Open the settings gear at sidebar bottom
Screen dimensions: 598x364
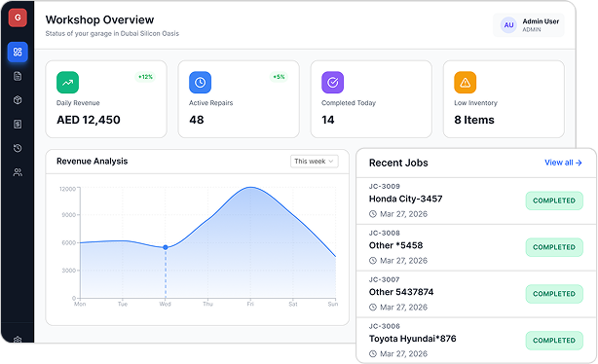click(x=18, y=340)
